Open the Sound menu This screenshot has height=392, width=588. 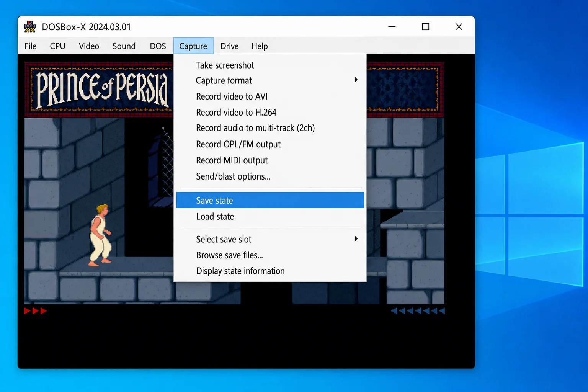click(124, 46)
